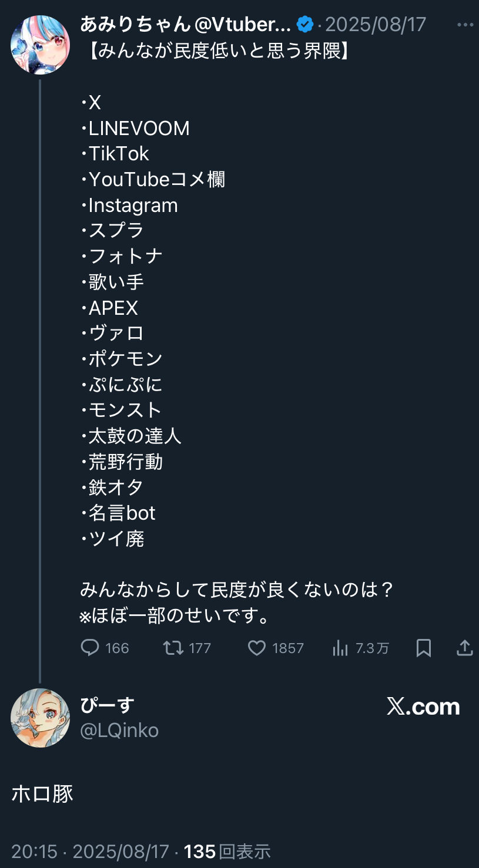Click the 1857 likes count

tap(288, 648)
